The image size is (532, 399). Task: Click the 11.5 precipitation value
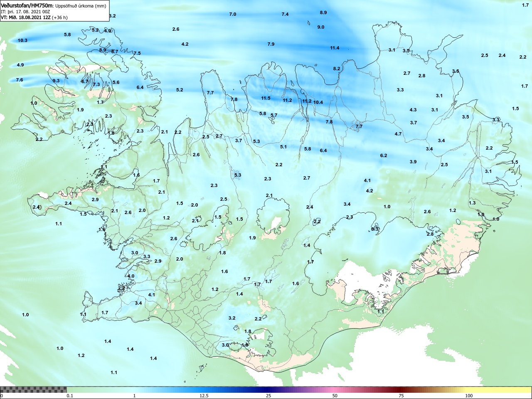[x=266, y=98]
